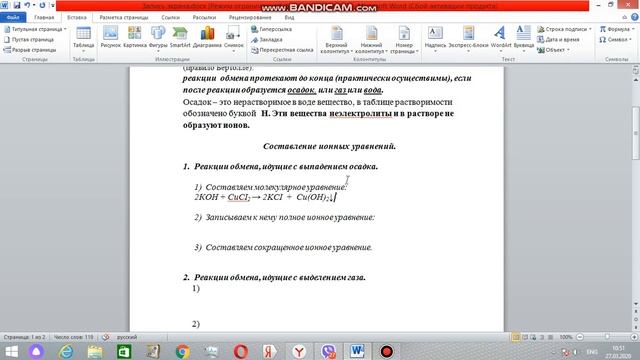Viewport: 640px width, 360px height.
Task: Open Google Chrome from taskbar
Action: click(182, 351)
